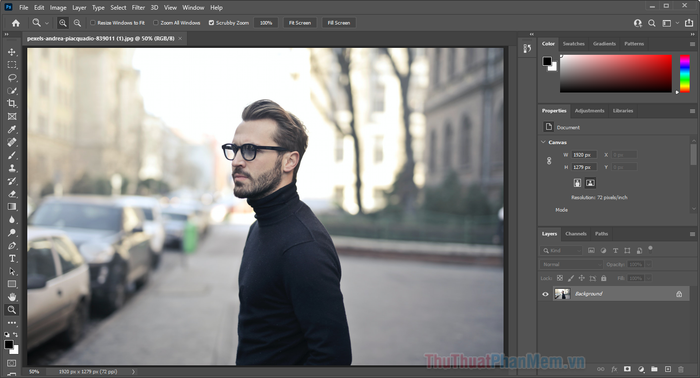
Task: Select the Hand tool
Action: (x=12, y=297)
